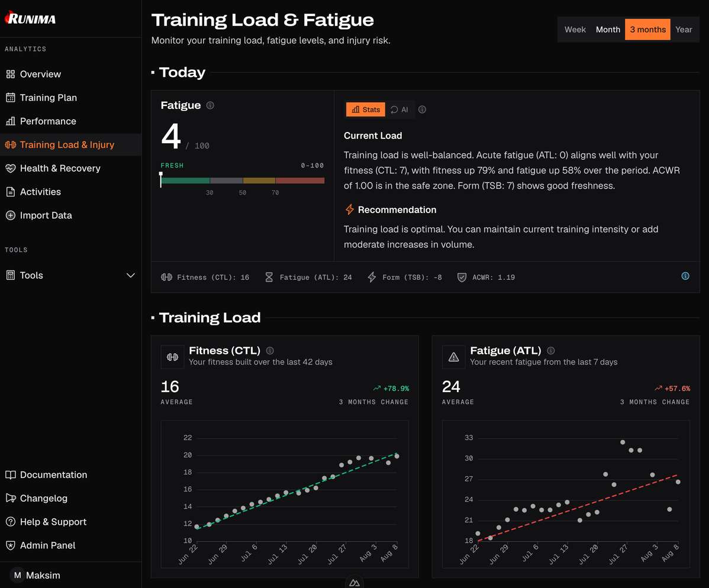Click the Help & Support question icon

click(x=11, y=522)
